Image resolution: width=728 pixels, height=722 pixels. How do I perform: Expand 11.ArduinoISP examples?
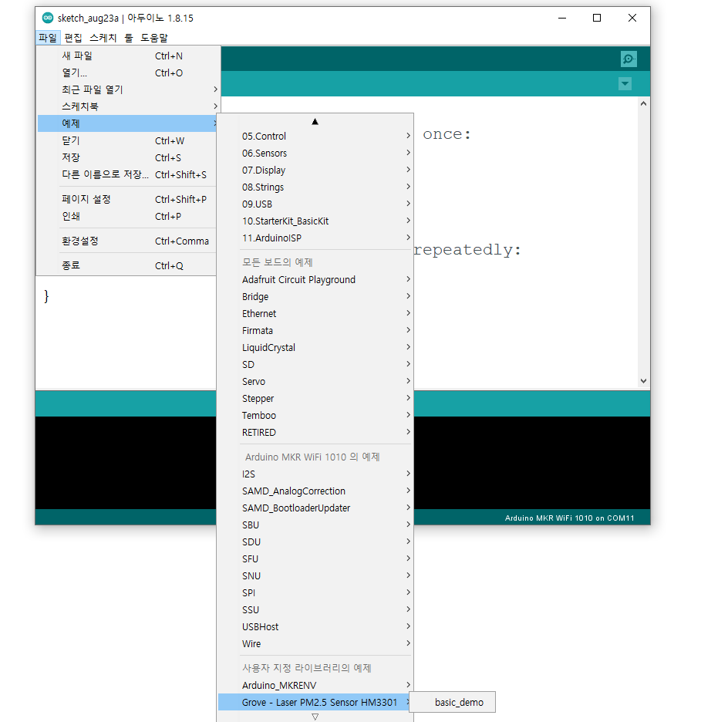pyautogui.click(x=315, y=238)
